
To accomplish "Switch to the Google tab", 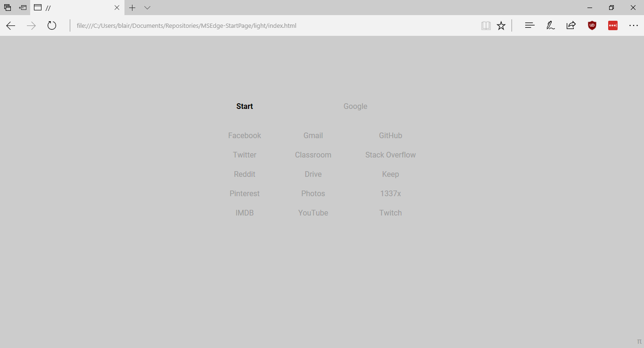I will point(355,107).
